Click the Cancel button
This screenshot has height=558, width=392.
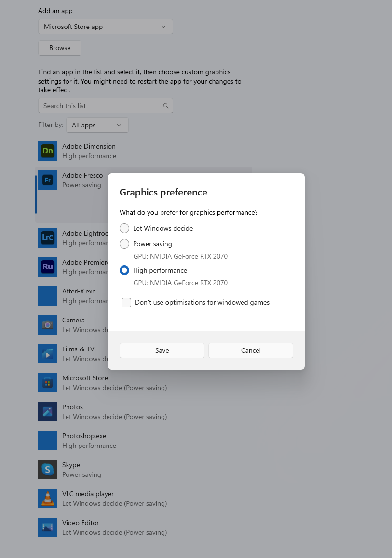click(x=250, y=350)
